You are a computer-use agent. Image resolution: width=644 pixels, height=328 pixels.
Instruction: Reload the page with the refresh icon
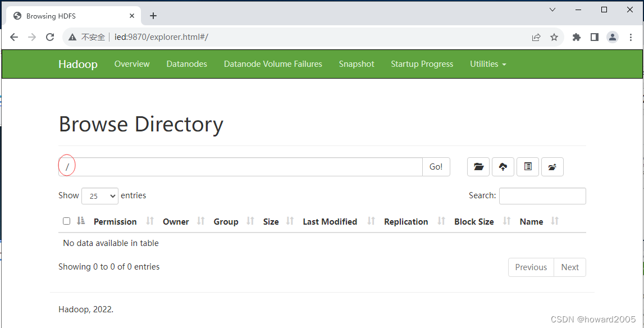tap(50, 37)
